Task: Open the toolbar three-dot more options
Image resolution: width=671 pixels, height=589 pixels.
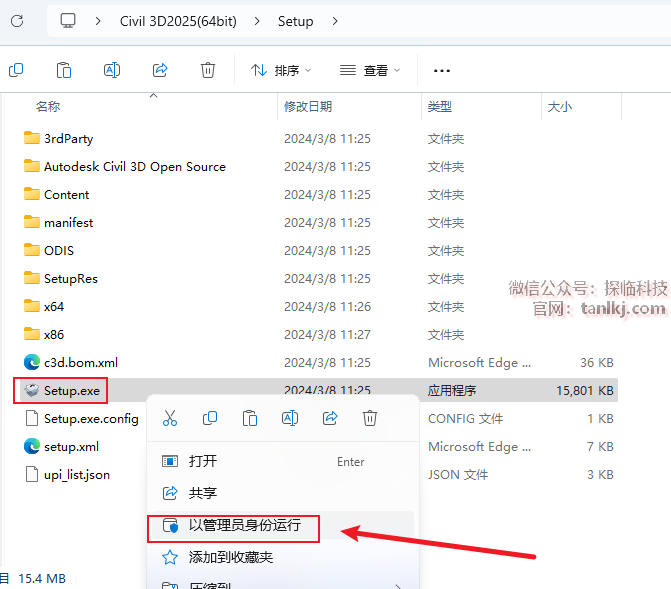Action: [x=442, y=71]
